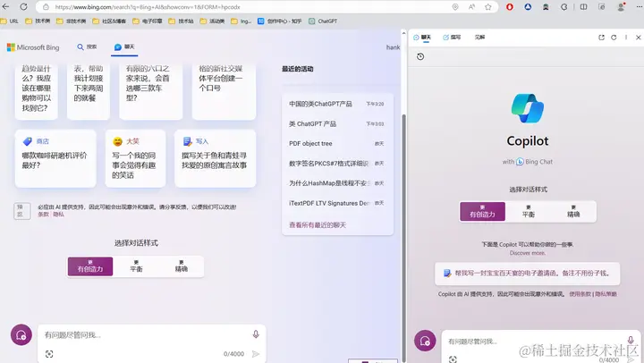644x363 pixels.
Task: Open the 技术站 bookmarks folder
Action: pyautogui.click(x=181, y=21)
